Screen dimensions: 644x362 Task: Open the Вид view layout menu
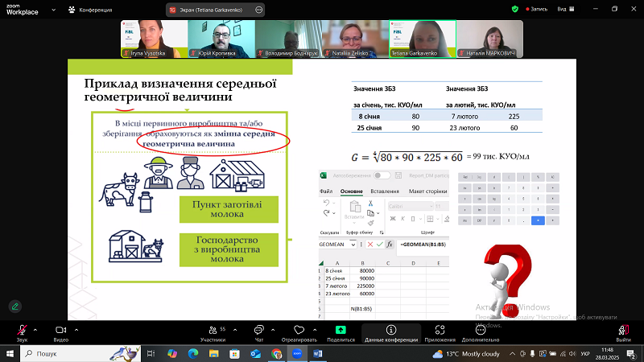point(566,9)
